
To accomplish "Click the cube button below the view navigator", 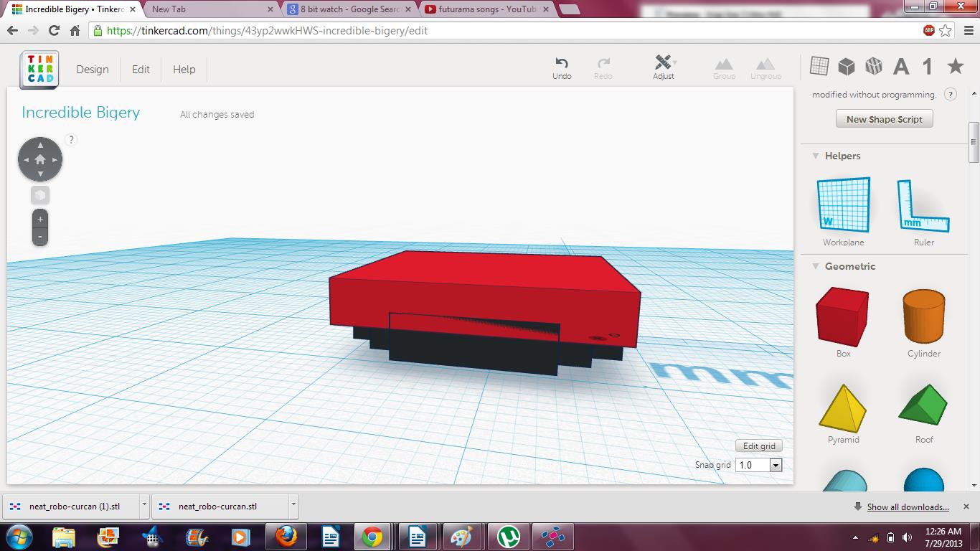I will [x=40, y=195].
